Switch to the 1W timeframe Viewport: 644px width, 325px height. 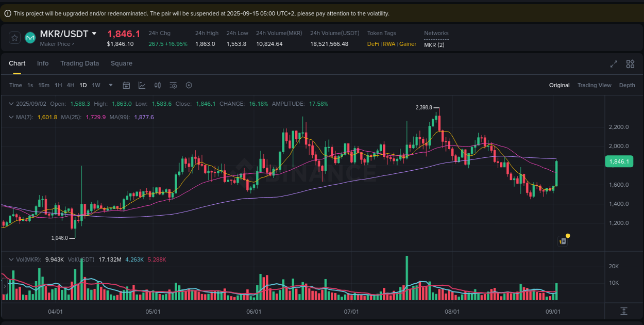pyautogui.click(x=96, y=85)
